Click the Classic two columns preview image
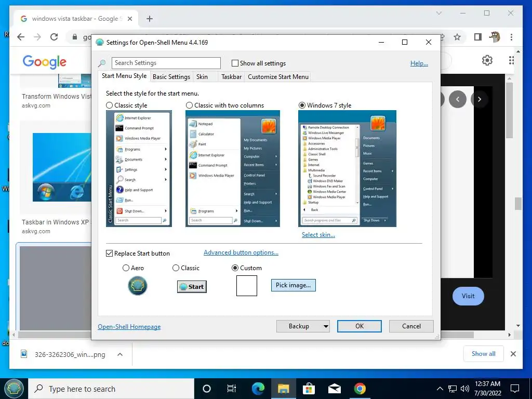Screen dimensions: 532x399 pos(232,169)
